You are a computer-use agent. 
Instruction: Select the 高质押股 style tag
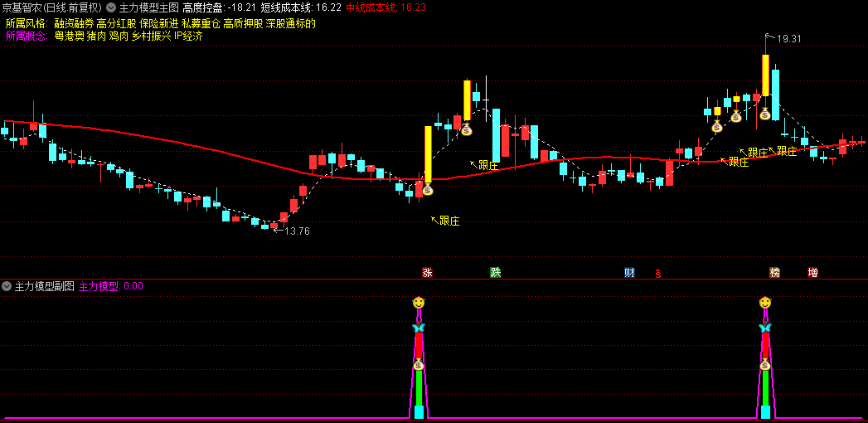pos(243,24)
